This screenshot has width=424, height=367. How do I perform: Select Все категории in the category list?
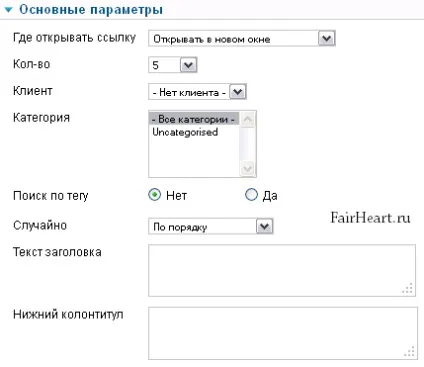point(193,119)
